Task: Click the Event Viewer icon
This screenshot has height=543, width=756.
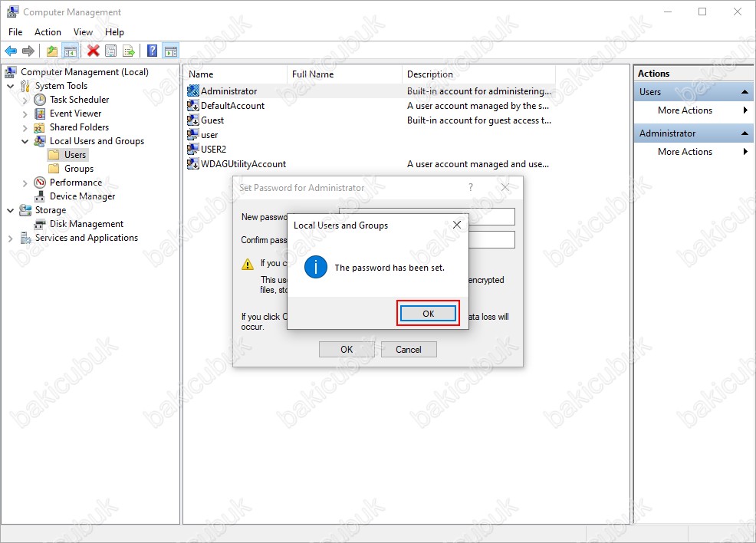Action: point(40,114)
